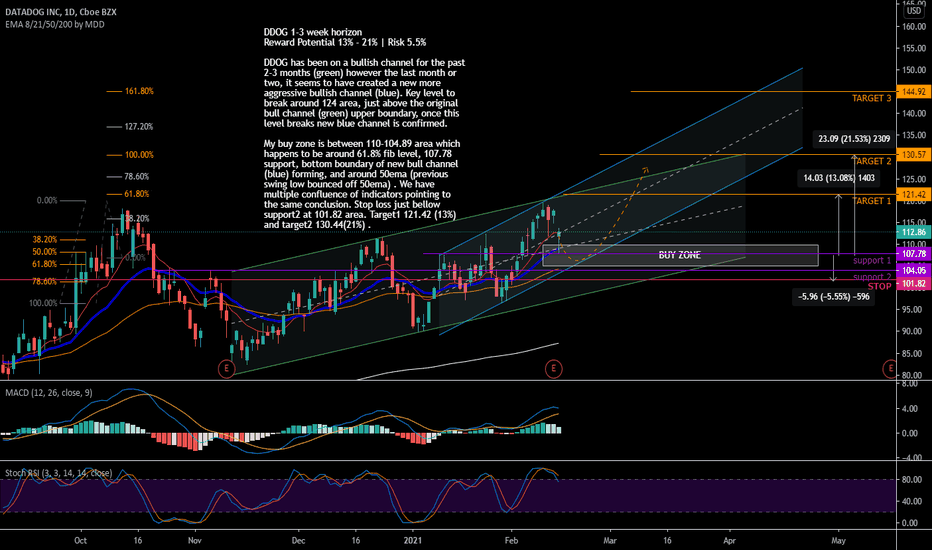Click the 160.00 level on the price axis
This screenshot has height=550, width=932.
pyautogui.click(x=914, y=26)
